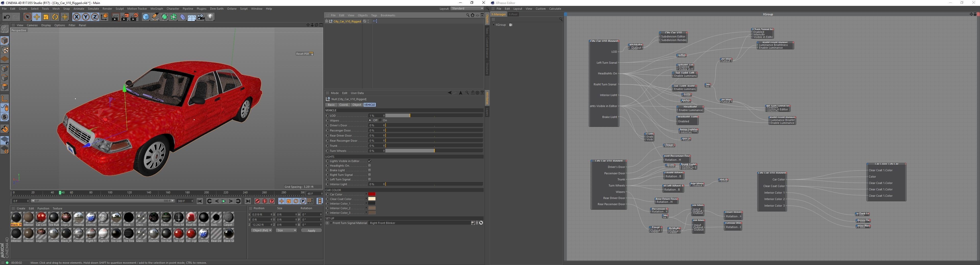The width and height of the screenshot is (980, 265).
Task: Activate the Scale tool in top toolbar
Action: point(46,17)
